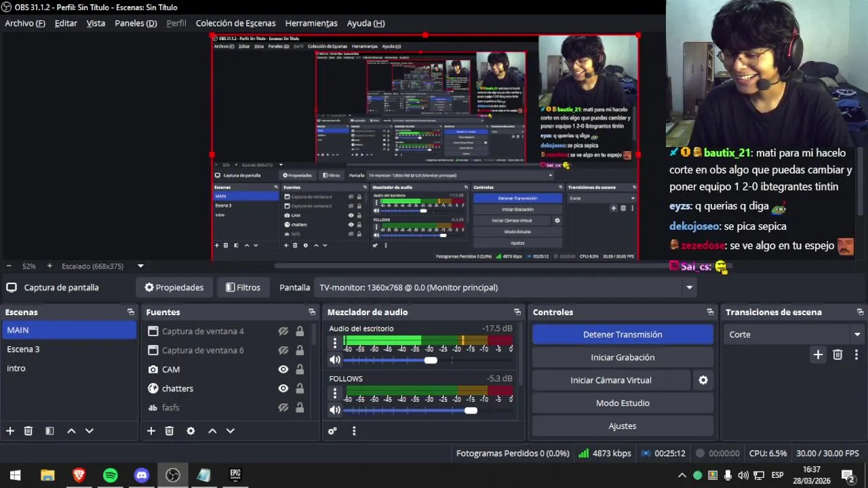Screen dimensions: 868x488
Task: Hide the CAM source
Action: (283, 369)
